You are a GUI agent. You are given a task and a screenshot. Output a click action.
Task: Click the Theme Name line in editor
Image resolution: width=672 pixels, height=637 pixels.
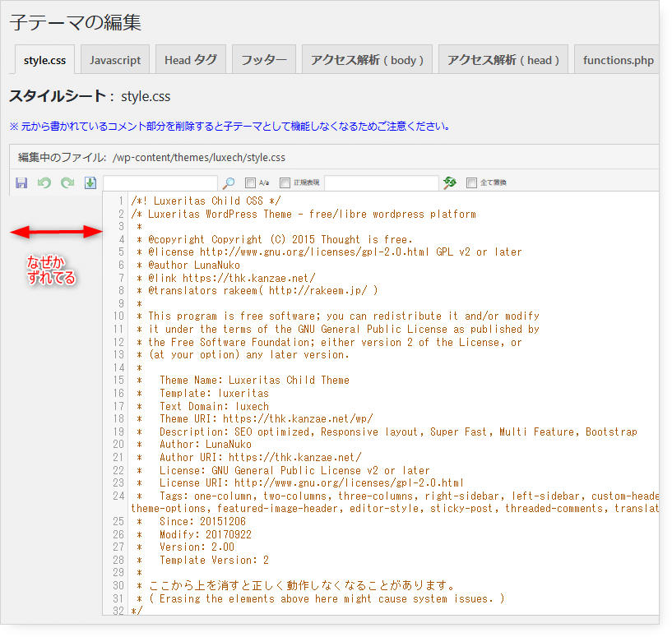pyautogui.click(x=254, y=381)
